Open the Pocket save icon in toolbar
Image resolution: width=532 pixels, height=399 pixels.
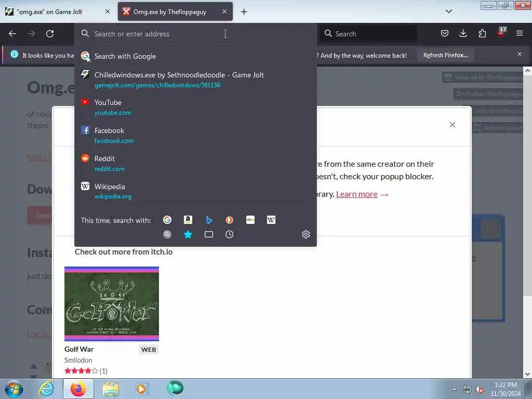click(x=445, y=33)
